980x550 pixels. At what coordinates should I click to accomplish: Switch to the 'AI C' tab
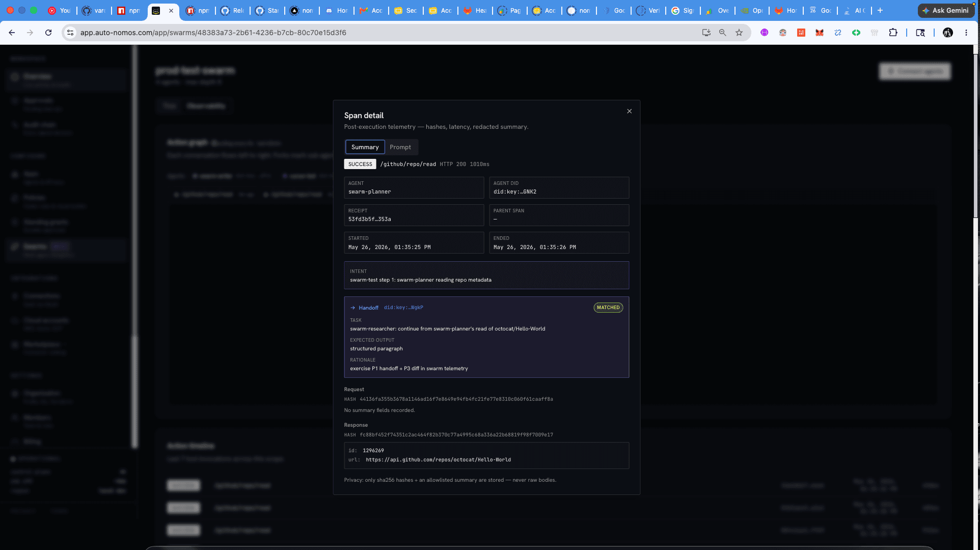pyautogui.click(x=854, y=10)
